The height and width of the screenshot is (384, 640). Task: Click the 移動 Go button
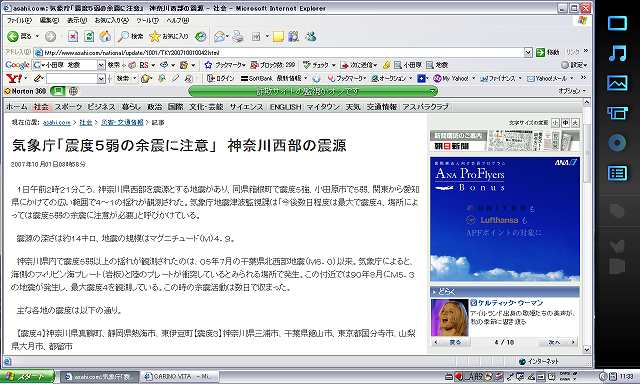point(548,52)
